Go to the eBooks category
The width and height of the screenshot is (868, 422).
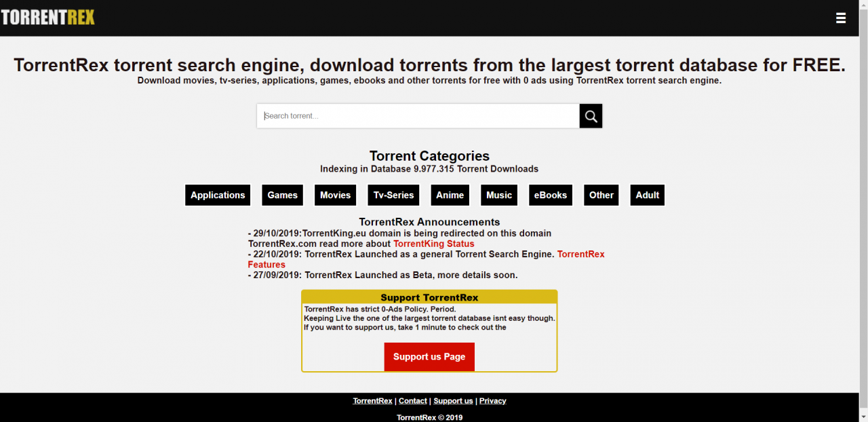(551, 195)
